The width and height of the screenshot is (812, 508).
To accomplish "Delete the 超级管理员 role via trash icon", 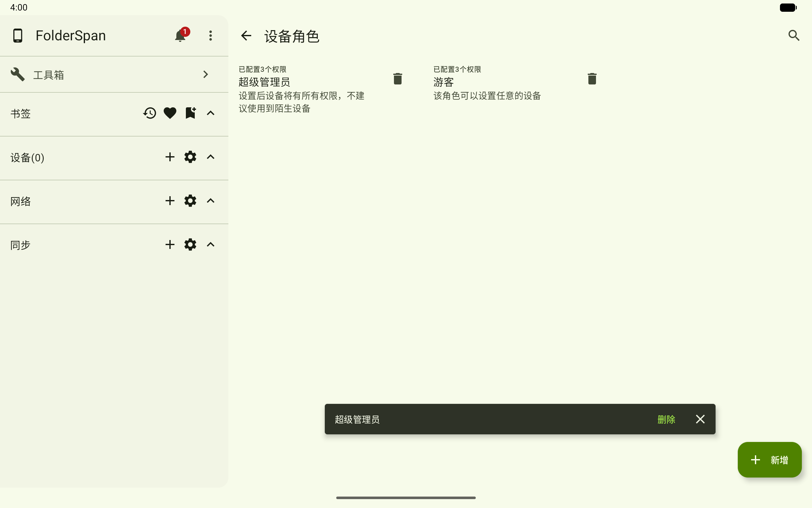I will coord(398,79).
